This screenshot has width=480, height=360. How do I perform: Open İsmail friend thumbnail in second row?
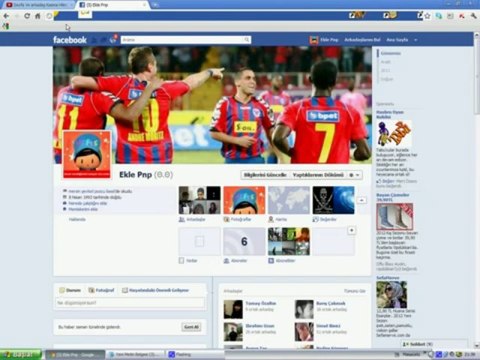coord(304,332)
